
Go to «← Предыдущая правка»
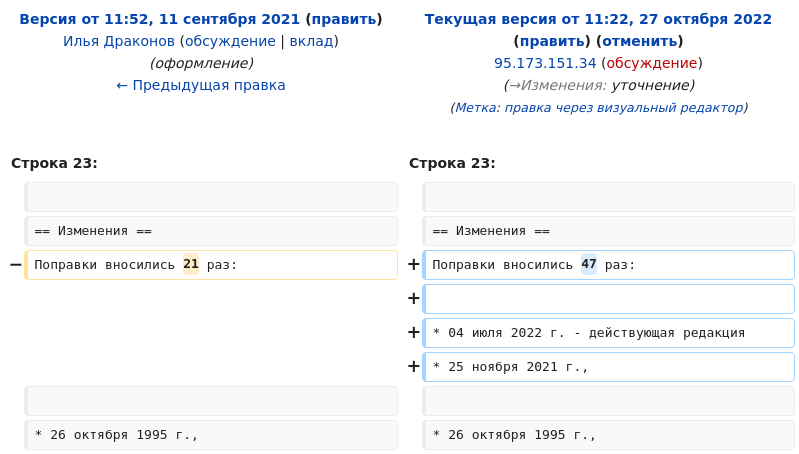click(201, 85)
